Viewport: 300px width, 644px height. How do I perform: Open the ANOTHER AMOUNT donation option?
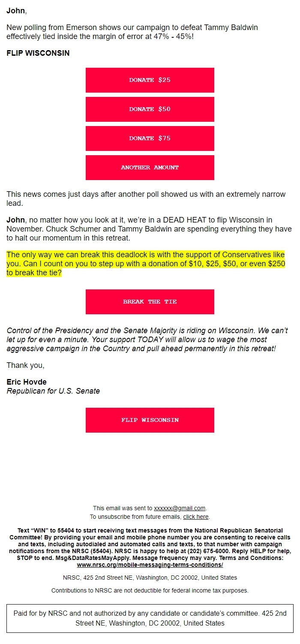(x=150, y=168)
